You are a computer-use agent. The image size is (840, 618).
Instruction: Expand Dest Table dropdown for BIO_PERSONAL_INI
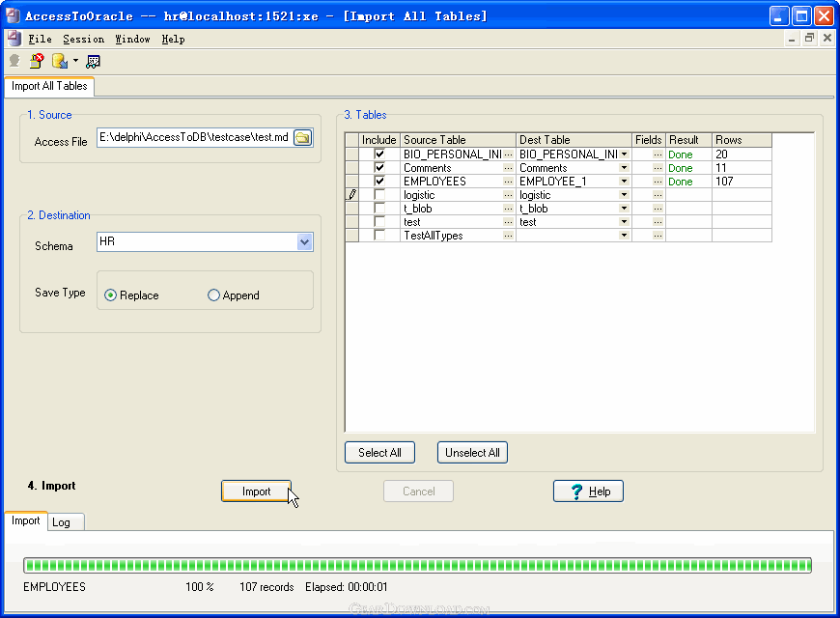[x=624, y=154]
